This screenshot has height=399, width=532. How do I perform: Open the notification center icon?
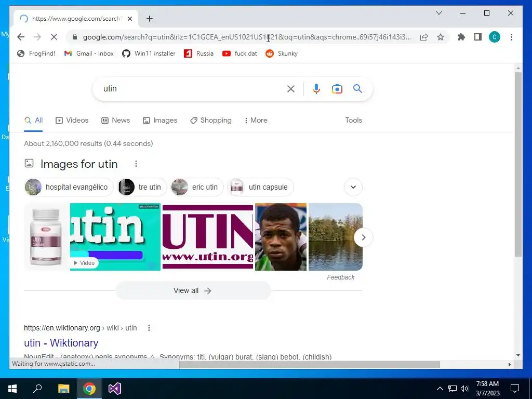pyautogui.click(x=515, y=389)
